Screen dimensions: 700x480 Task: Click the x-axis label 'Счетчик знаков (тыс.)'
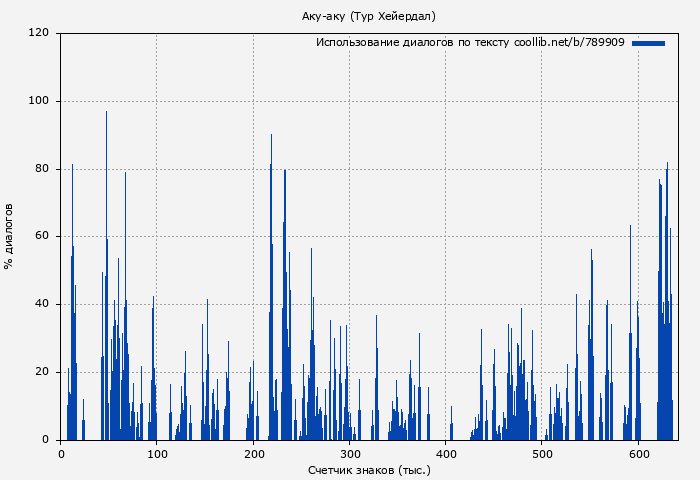pyautogui.click(x=369, y=469)
